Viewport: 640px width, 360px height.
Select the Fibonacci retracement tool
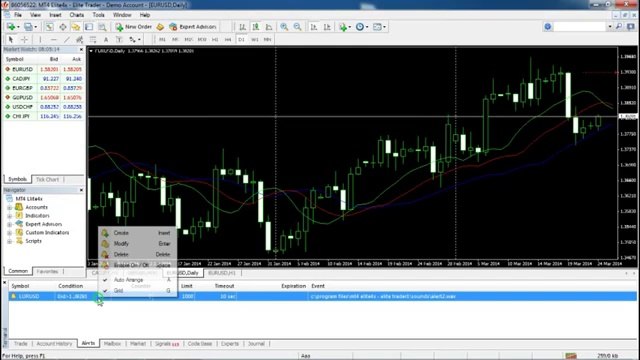point(93,40)
